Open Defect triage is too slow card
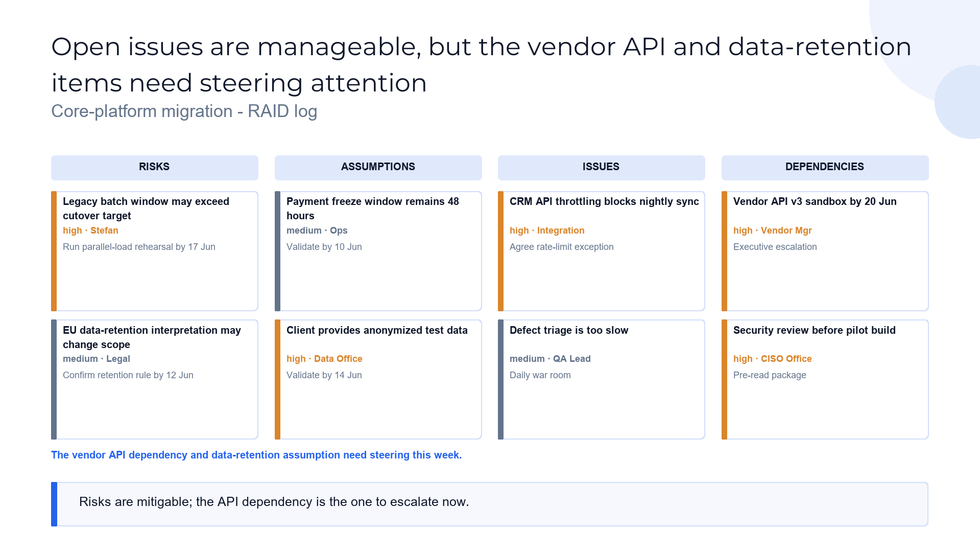The image size is (980, 552). (x=601, y=379)
